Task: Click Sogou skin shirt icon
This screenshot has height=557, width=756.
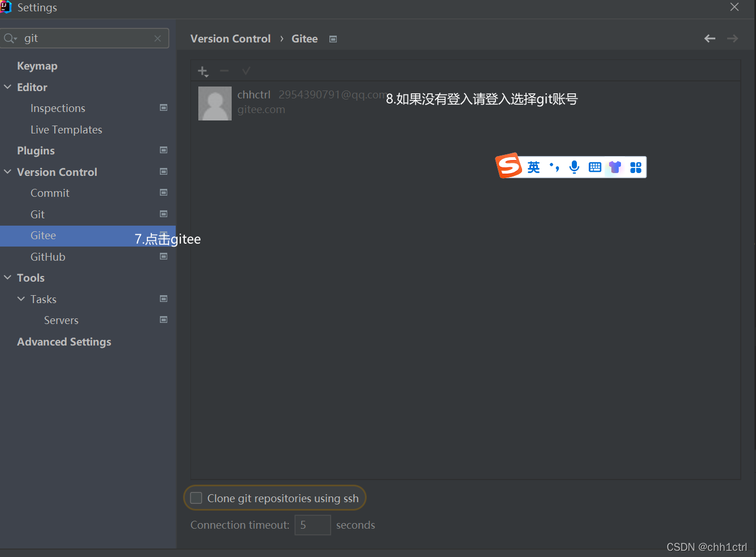Action: 615,167
